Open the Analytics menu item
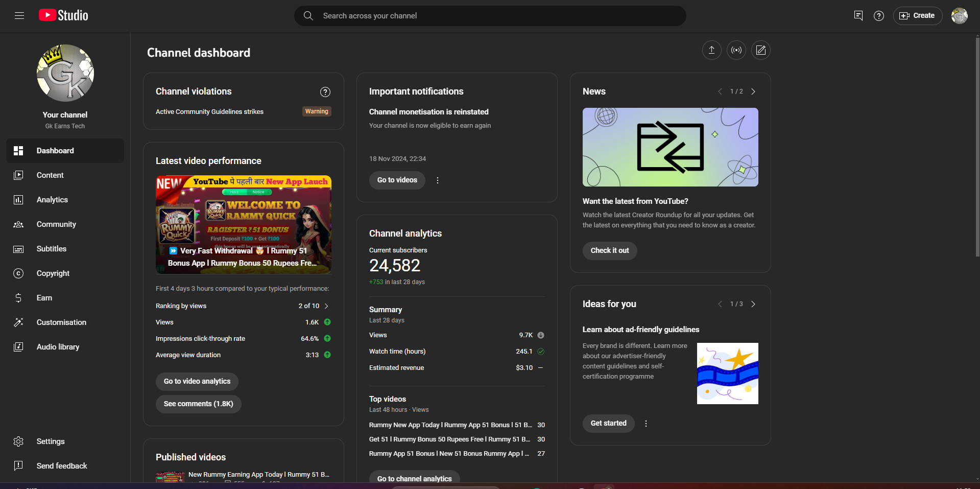This screenshot has width=980, height=489. click(x=65, y=200)
